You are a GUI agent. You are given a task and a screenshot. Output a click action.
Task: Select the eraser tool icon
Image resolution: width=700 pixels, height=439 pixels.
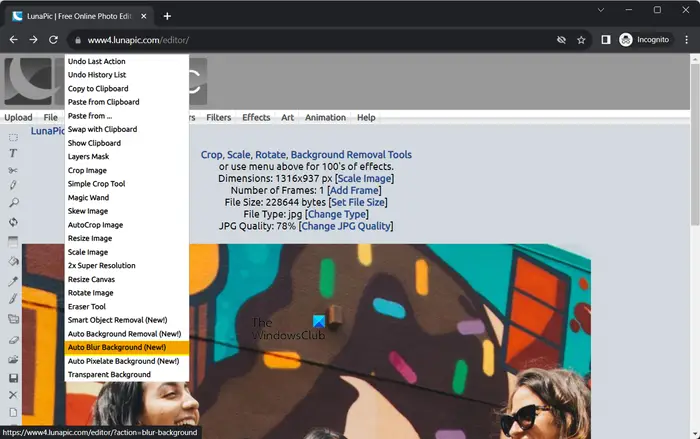[13, 340]
